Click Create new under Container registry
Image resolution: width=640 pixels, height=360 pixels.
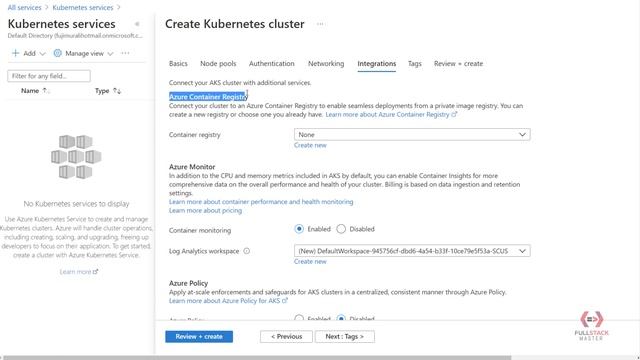[x=310, y=145]
